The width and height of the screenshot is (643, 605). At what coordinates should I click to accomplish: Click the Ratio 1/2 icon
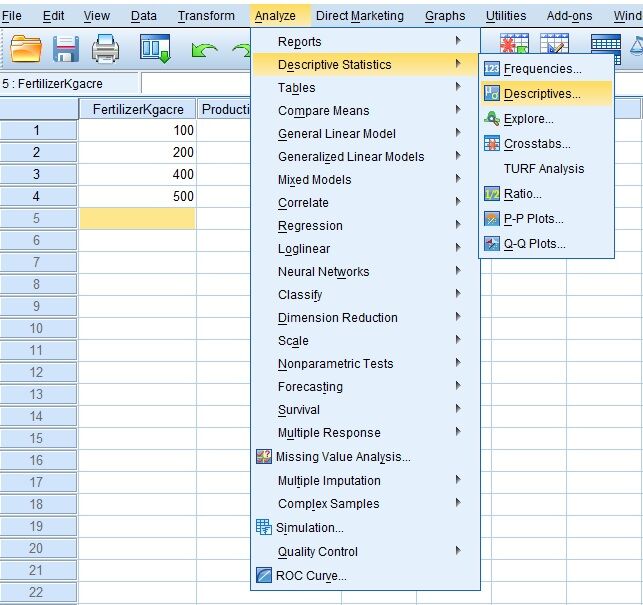tap(492, 193)
